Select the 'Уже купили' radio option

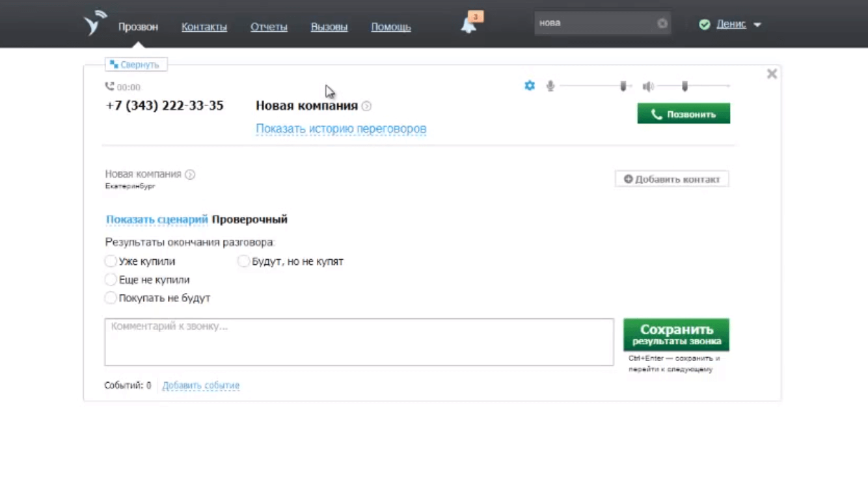pyautogui.click(x=111, y=262)
